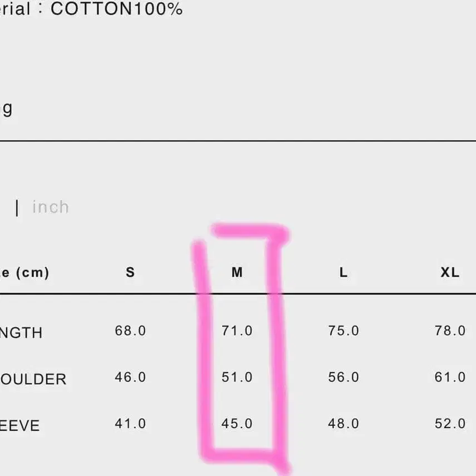Click the S length value 68.0
Screen dimensions: 476x476
(x=130, y=331)
